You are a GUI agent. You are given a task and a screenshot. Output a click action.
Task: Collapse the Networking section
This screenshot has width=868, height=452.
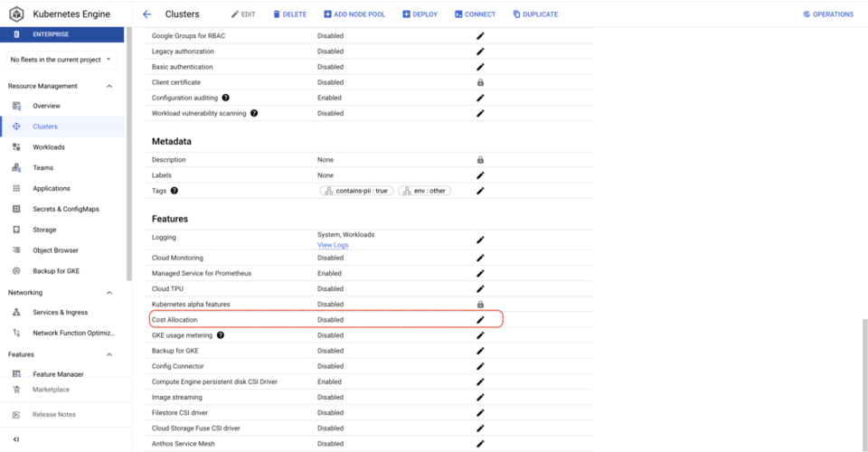109,293
